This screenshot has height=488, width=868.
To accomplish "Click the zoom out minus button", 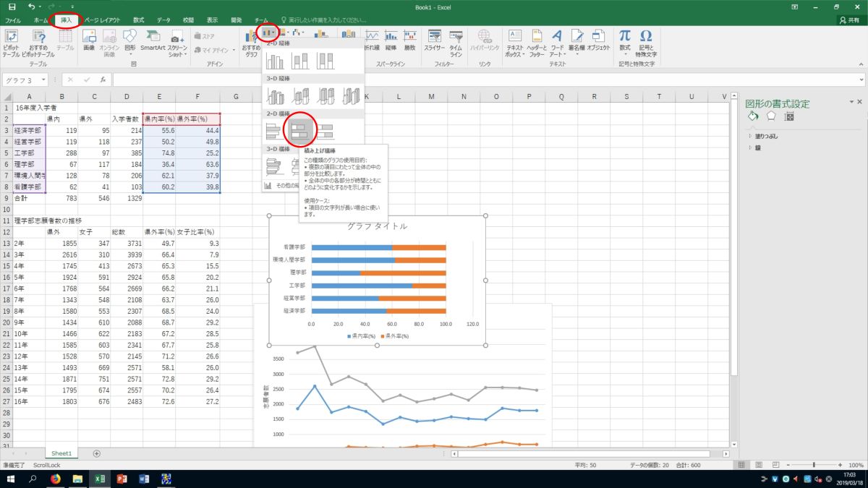I will coord(789,465).
